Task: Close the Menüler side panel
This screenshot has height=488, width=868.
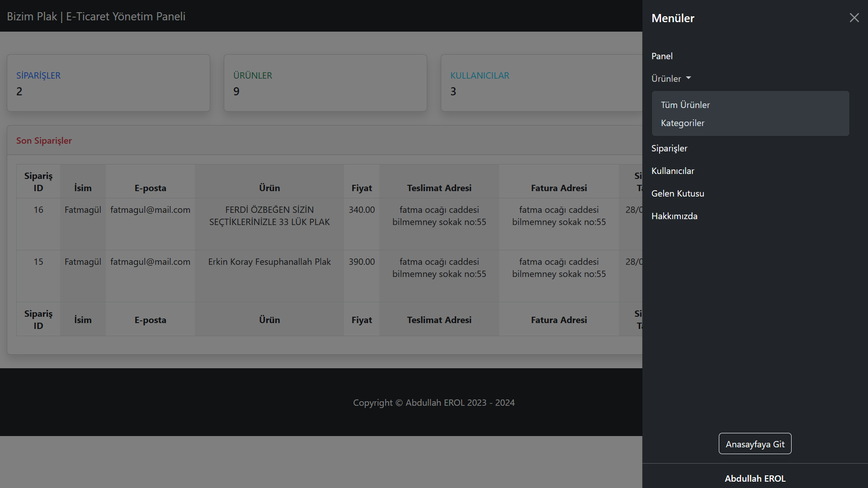Action: 854,18
